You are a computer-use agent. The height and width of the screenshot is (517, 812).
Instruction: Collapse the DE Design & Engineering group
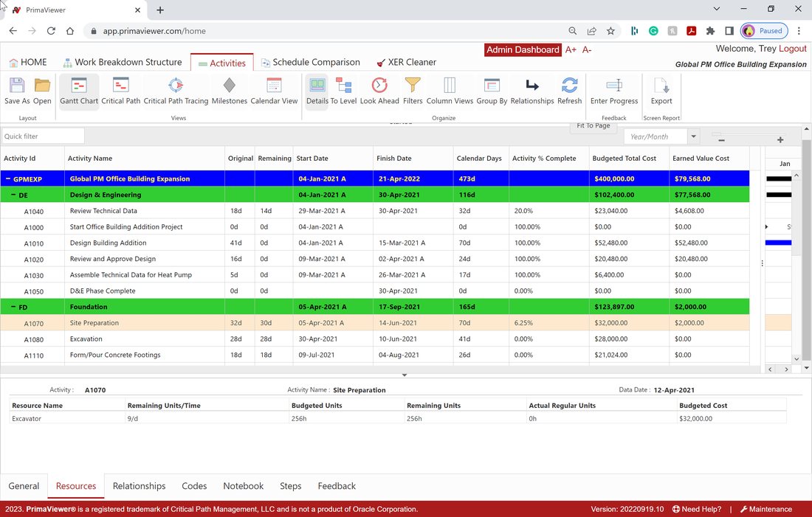13,195
